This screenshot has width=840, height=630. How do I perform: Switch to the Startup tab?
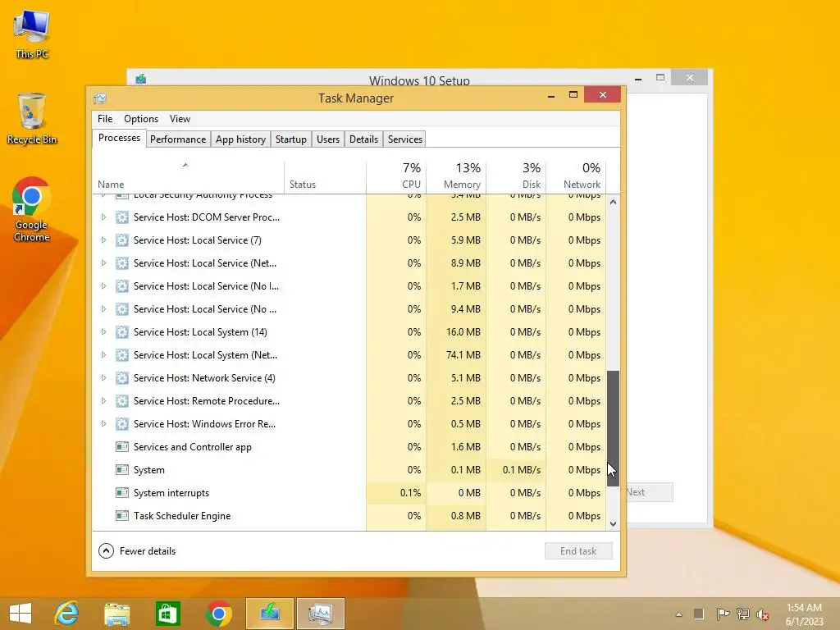click(291, 139)
